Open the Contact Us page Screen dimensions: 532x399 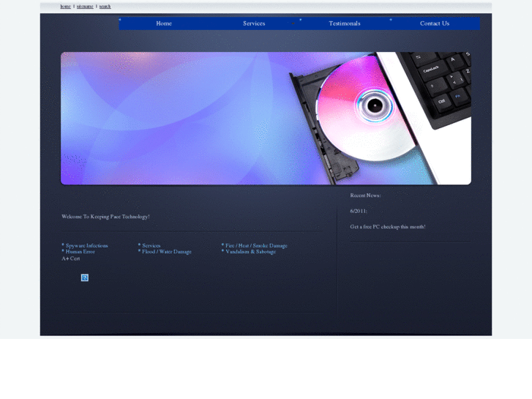click(x=434, y=23)
